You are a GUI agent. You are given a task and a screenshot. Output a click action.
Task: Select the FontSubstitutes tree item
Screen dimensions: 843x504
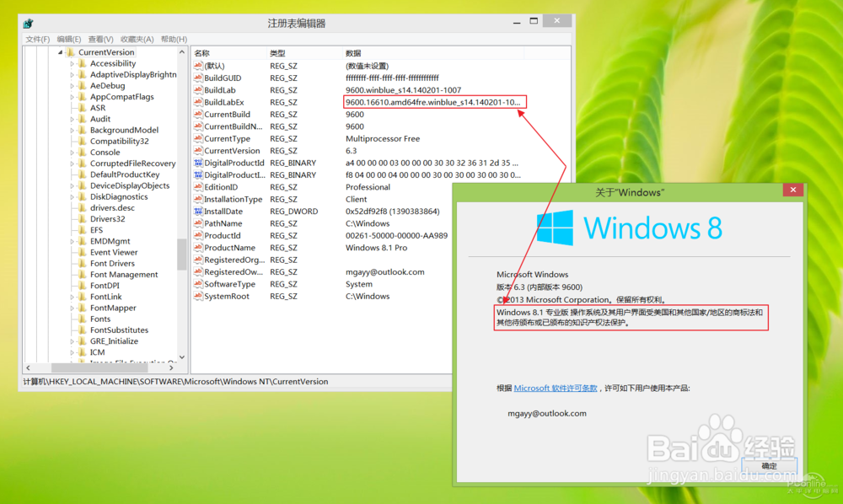119,330
